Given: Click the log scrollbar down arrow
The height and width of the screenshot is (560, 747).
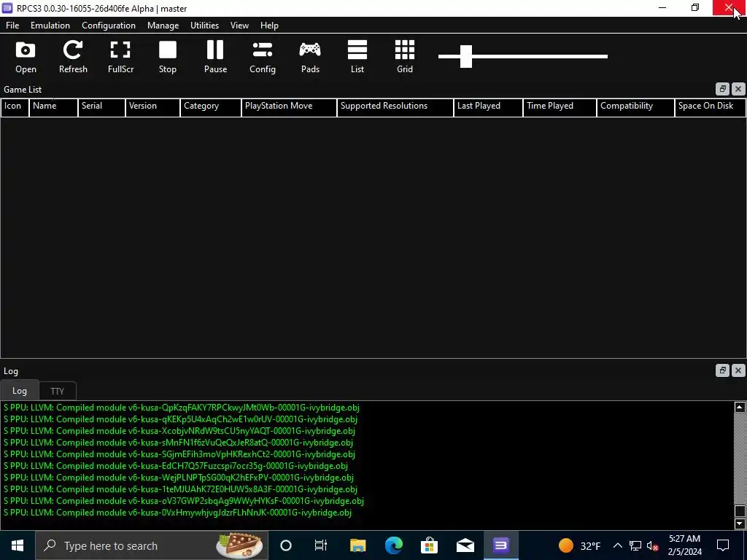Looking at the screenshot, I should click(x=740, y=524).
